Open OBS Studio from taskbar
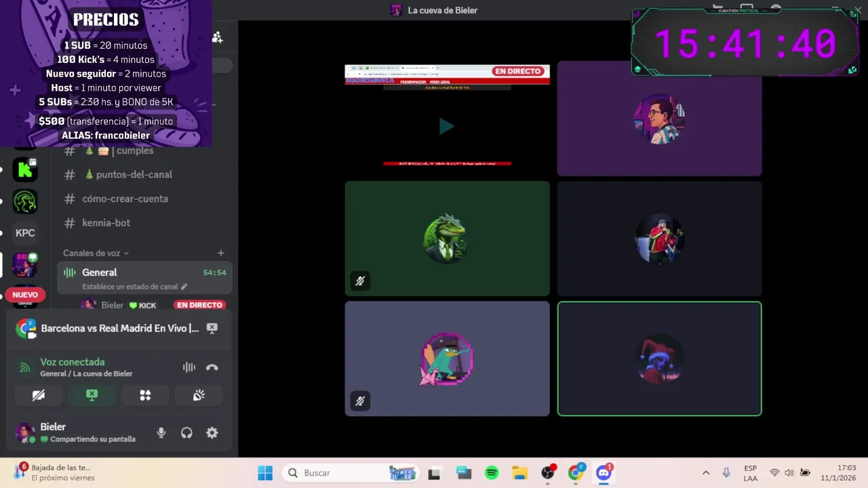Image resolution: width=868 pixels, height=488 pixels. (548, 472)
